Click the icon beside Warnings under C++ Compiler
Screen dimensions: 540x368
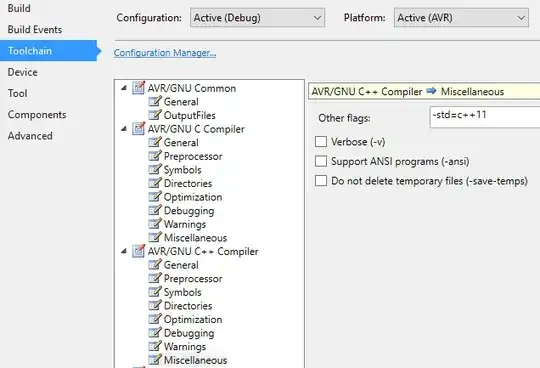coord(155,346)
